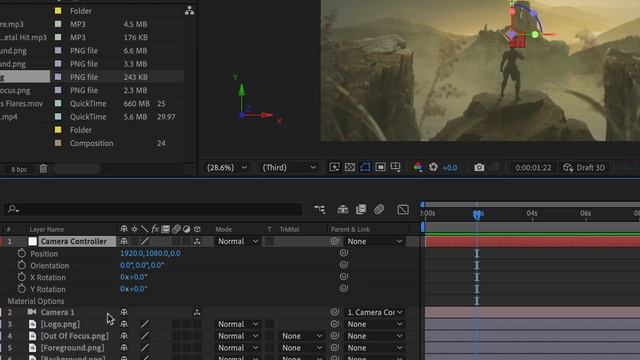Image resolution: width=640 pixels, height=360 pixels.
Task: Click the red Camera Controller layer bar
Action: click(532, 242)
